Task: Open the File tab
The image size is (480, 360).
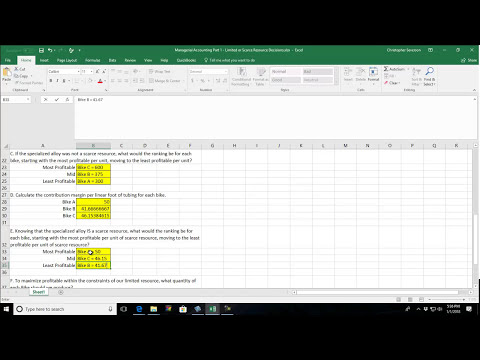Action: click(x=8, y=60)
